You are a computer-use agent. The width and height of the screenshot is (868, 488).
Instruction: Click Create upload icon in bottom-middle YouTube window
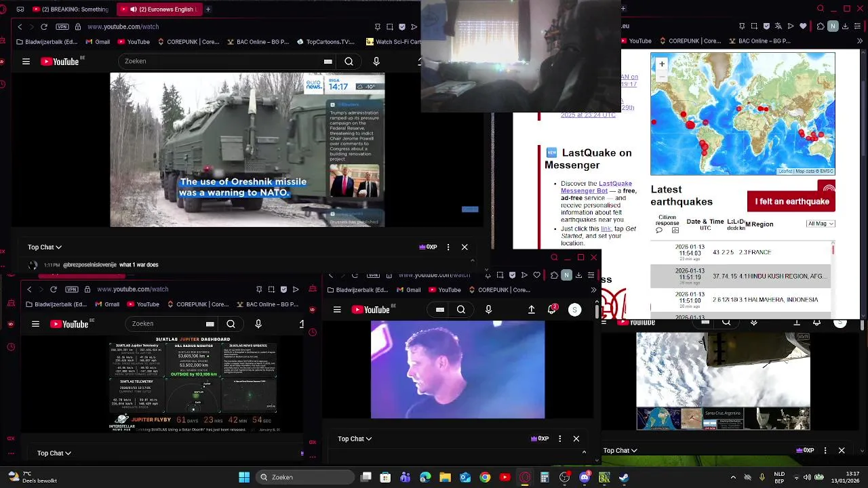click(x=532, y=310)
